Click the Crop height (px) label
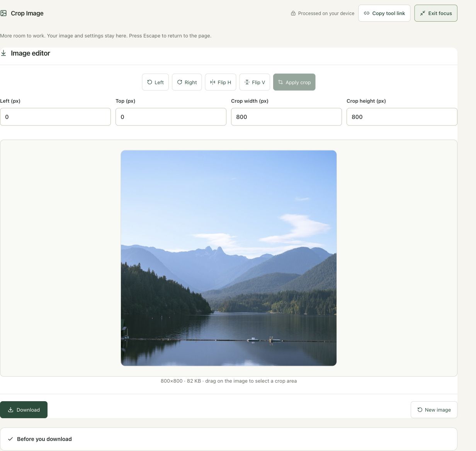This screenshot has width=476, height=451. coord(366,101)
